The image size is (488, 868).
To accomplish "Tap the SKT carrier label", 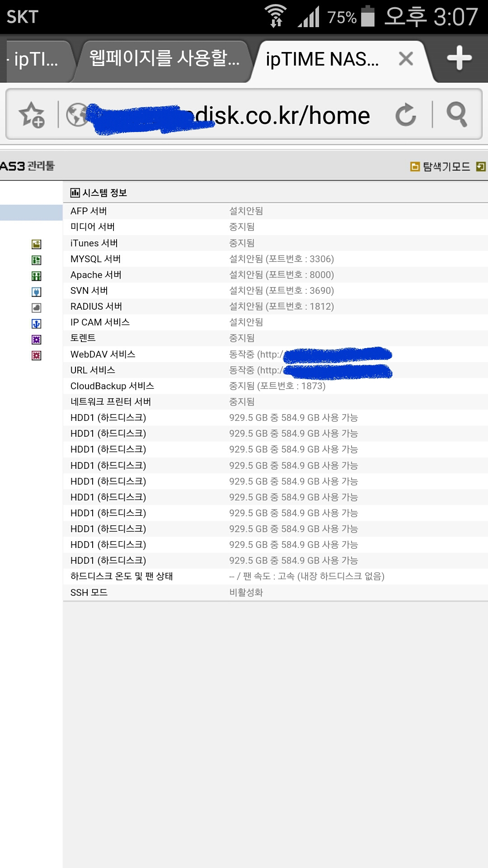I will 22,17.
